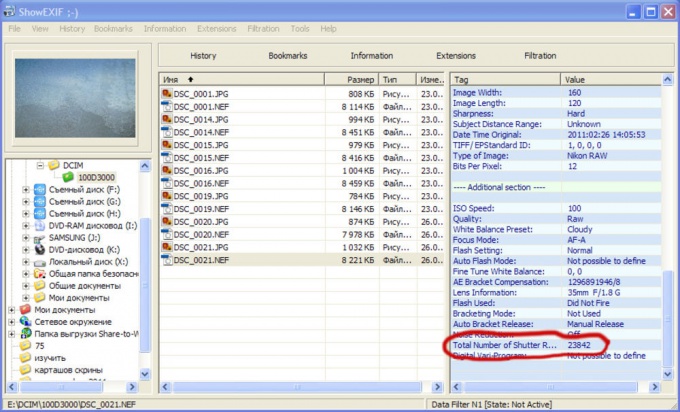Click the DSC_0001.JPG file icon
Screen dimensions: 680x412
point(167,94)
